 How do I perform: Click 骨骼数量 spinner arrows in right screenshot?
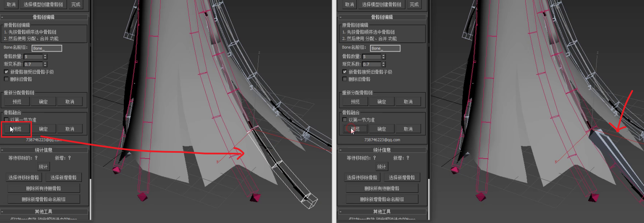tap(384, 57)
